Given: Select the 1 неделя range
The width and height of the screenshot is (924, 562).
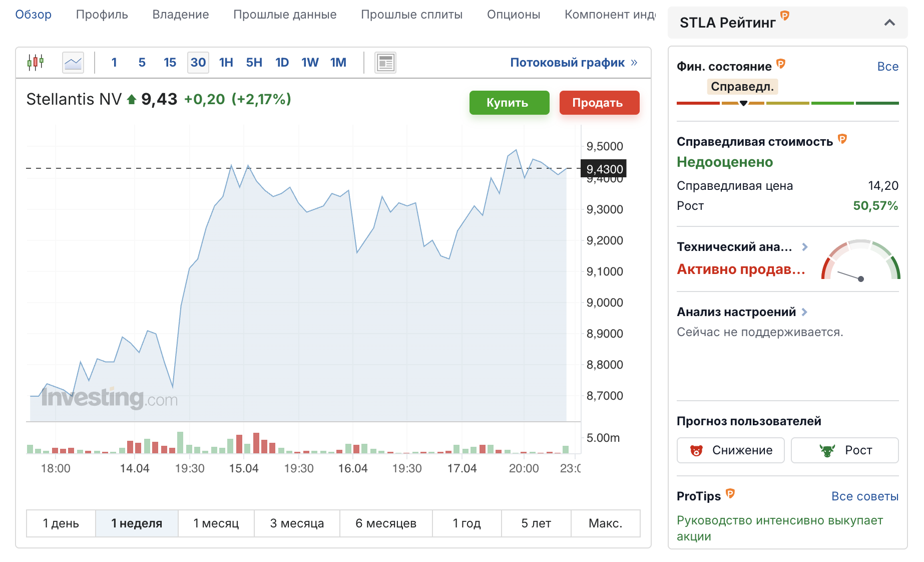Looking at the screenshot, I should point(137,523).
